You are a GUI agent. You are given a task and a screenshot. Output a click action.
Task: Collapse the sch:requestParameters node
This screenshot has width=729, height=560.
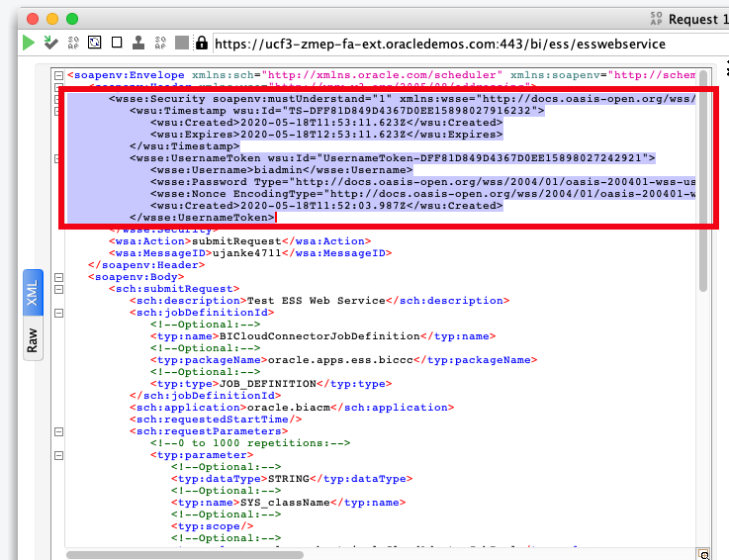click(x=58, y=431)
